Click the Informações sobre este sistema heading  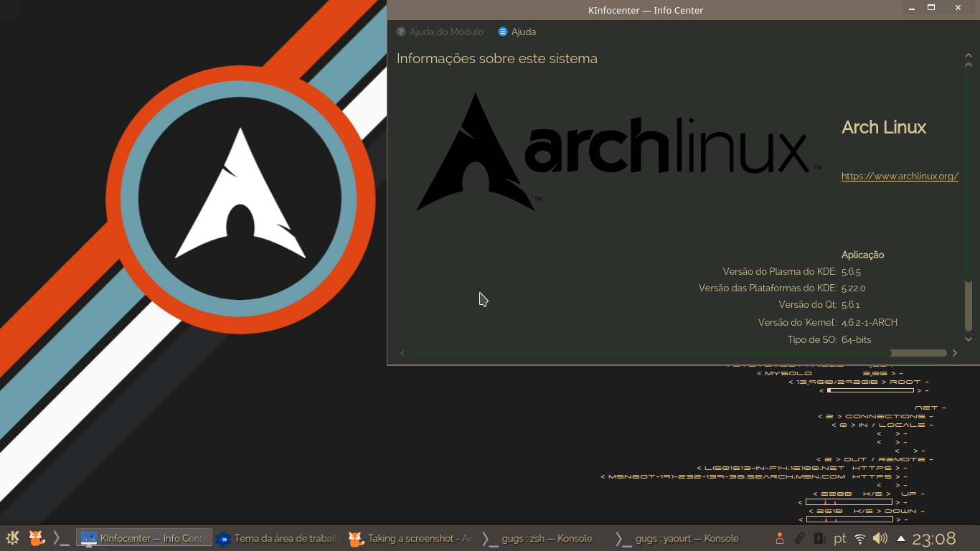[x=497, y=59]
